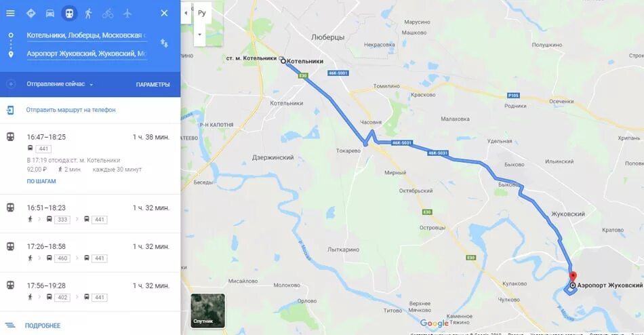Choose cycling travel mode
The height and width of the screenshot is (335, 644).
click(x=108, y=13)
